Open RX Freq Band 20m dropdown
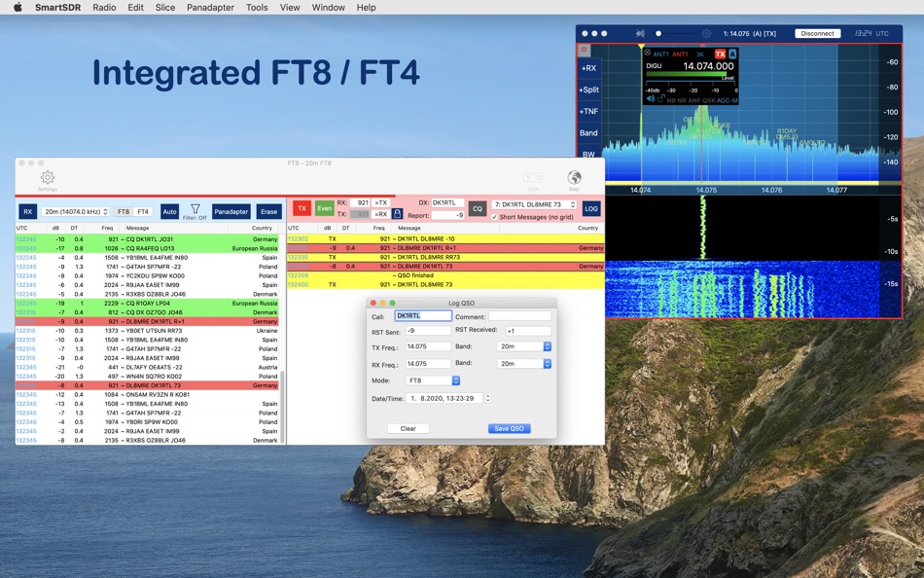This screenshot has height=578, width=924. tap(524, 364)
